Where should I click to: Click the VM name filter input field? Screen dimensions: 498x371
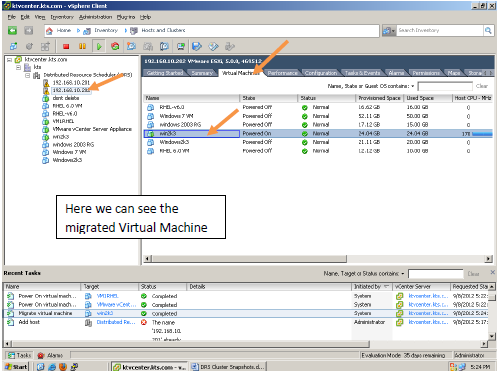point(445,86)
